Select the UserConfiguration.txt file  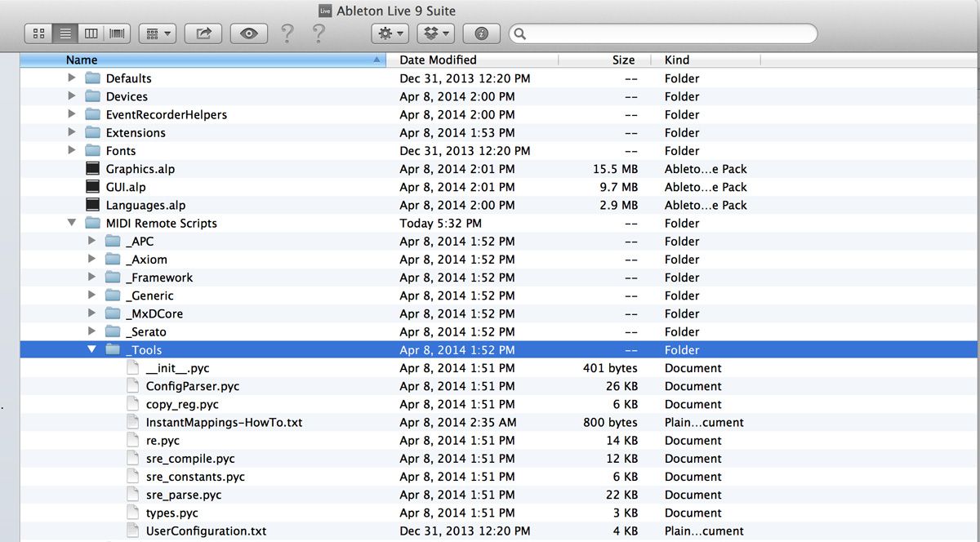[x=206, y=531]
